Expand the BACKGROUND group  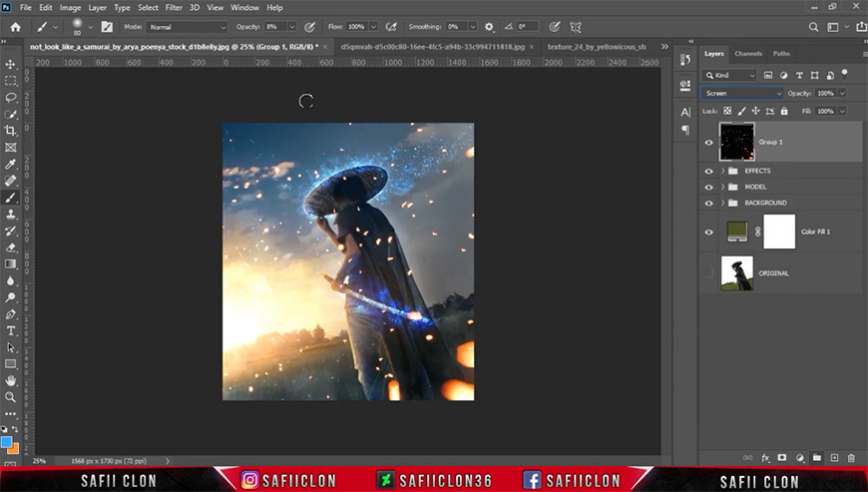[722, 204]
